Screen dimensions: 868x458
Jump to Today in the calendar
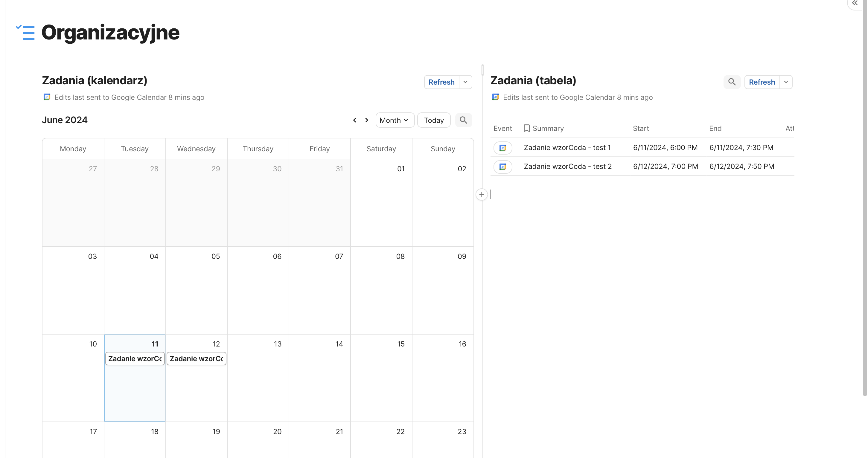[434, 120]
